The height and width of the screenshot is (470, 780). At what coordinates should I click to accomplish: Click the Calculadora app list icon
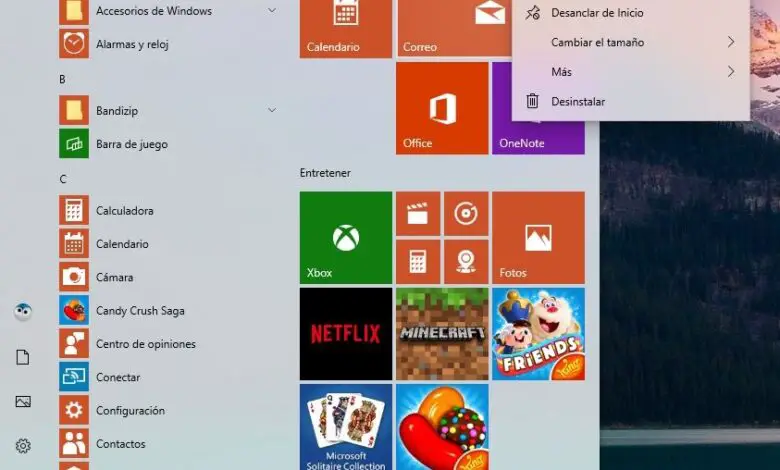[x=74, y=210]
